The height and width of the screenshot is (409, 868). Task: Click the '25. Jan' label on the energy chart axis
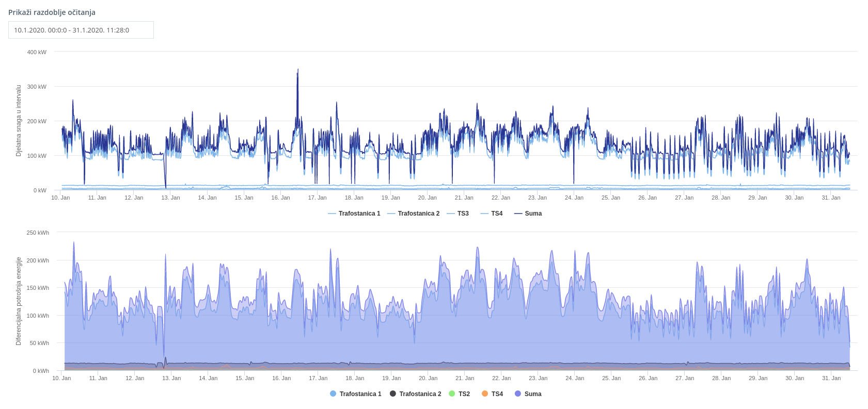[x=612, y=379]
